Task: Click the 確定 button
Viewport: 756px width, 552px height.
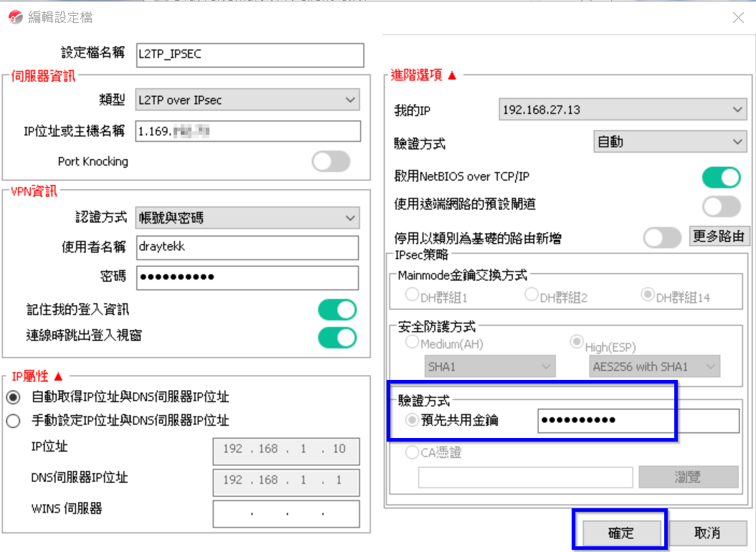Action: (620, 533)
